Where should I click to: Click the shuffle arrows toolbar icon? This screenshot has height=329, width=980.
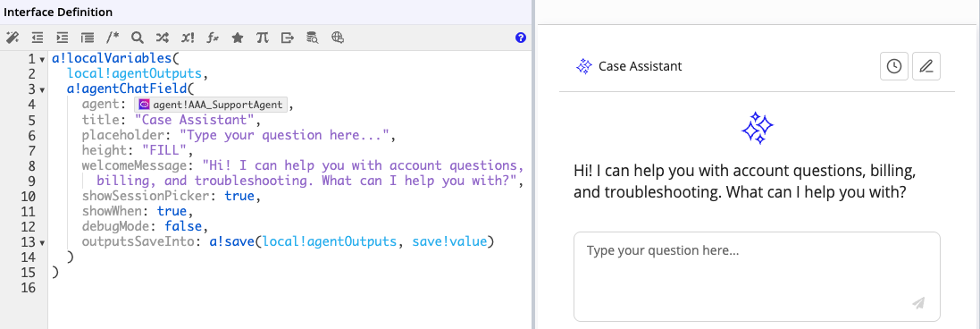coord(162,38)
